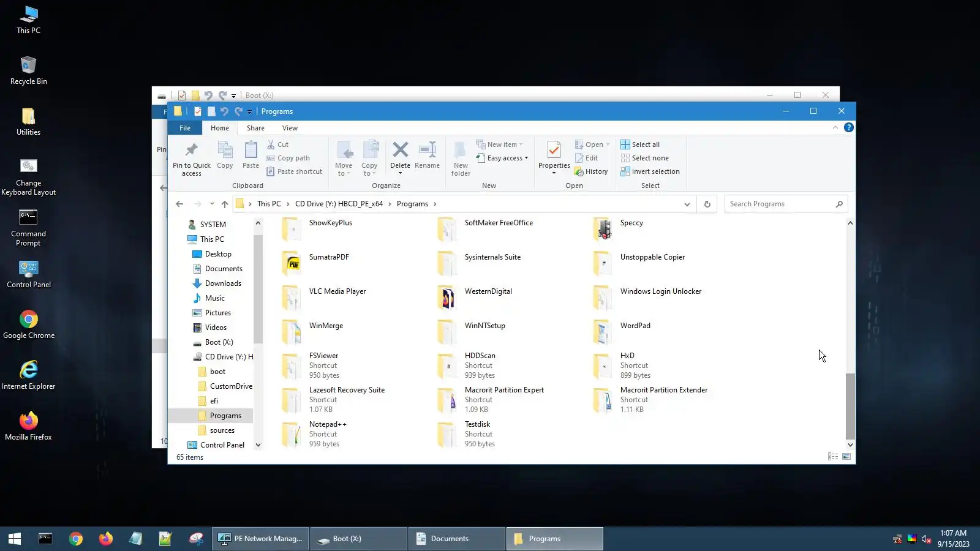This screenshot has width=980, height=551.
Task: Open the File menu tab
Action: [185, 128]
